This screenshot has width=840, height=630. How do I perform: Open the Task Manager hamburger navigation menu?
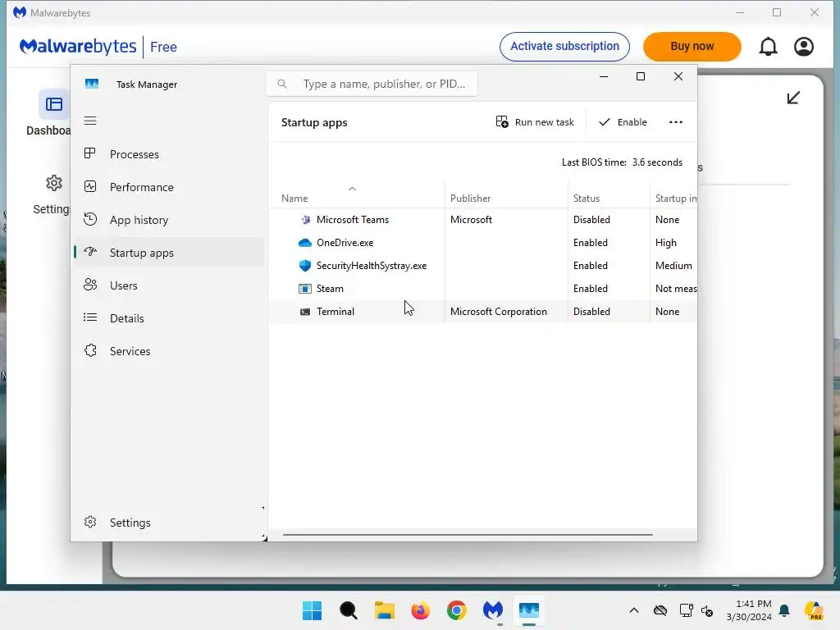[90, 121]
